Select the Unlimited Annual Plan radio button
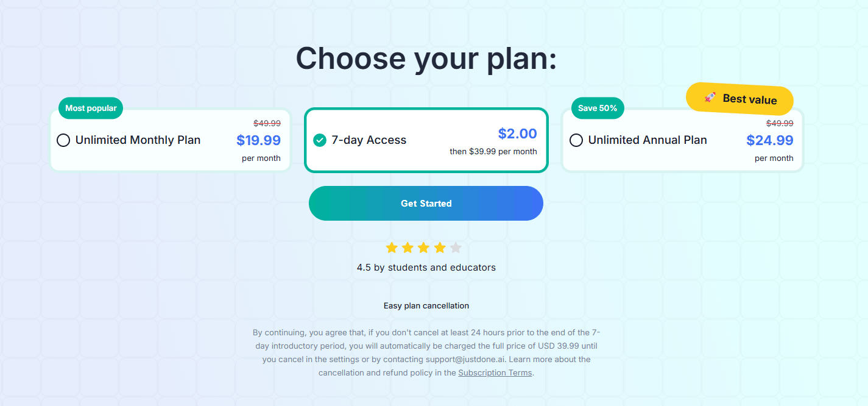 coord(576,140)
